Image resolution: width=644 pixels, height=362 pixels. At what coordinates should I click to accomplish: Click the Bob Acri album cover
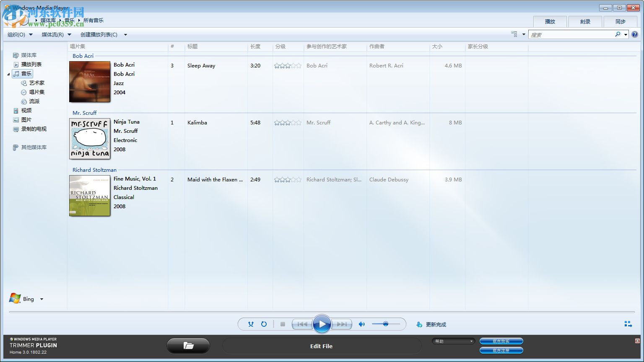point(90,82)
